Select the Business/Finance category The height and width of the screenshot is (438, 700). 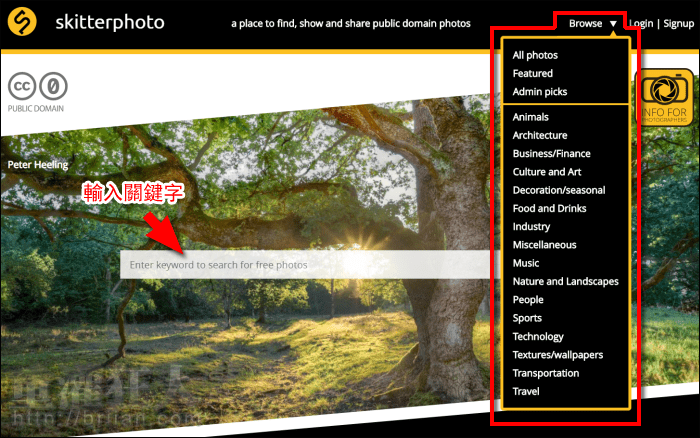point(551,154)
